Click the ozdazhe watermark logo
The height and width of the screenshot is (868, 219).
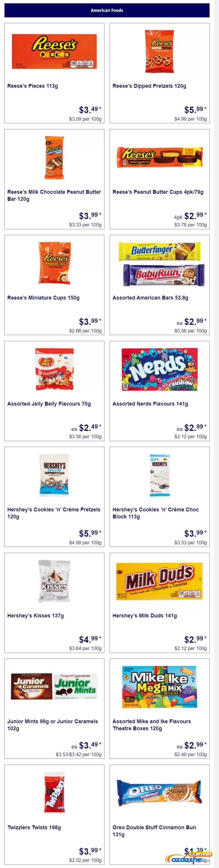click(190, 859)
